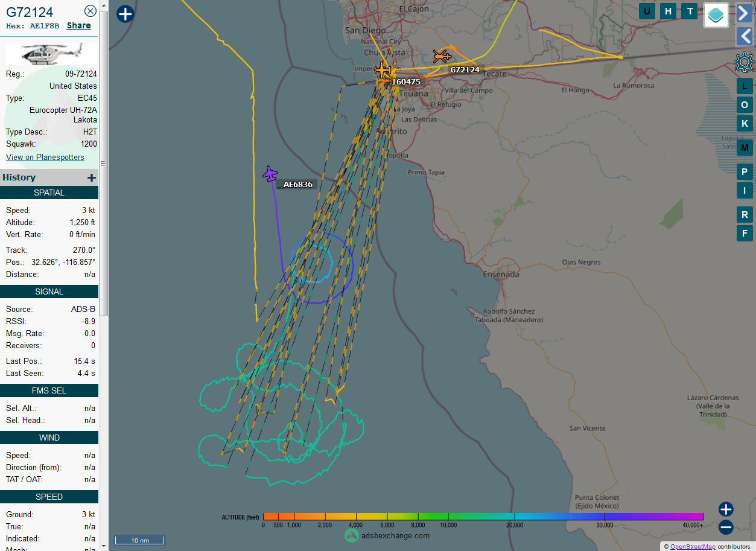Screen dimensions: 756x551
Task: Click the registration value 09-72124
Action: coord(81,74)
